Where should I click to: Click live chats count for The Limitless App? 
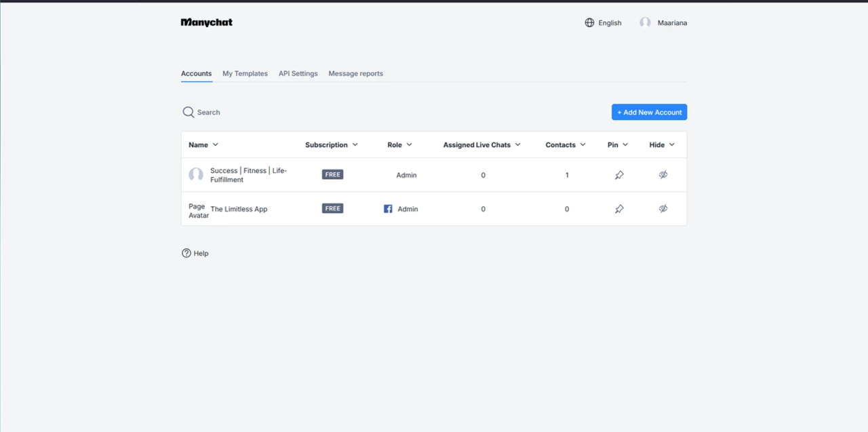coord(483,209)
